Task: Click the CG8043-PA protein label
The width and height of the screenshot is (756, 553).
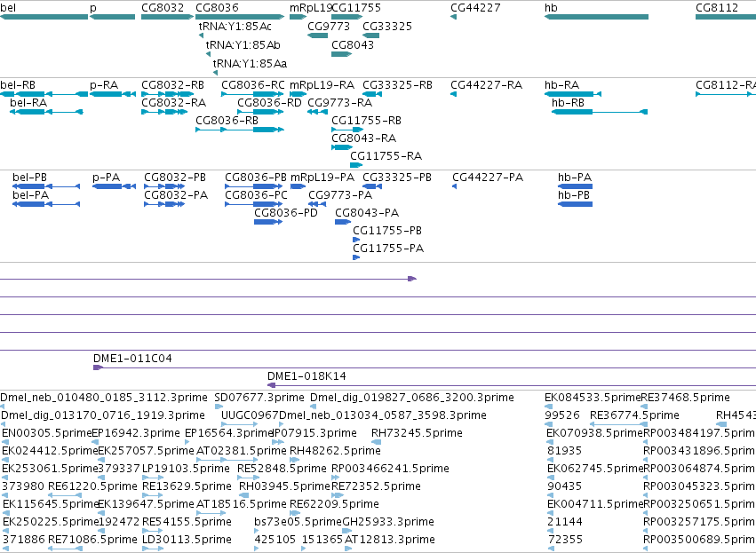Action: coord(367,213)
